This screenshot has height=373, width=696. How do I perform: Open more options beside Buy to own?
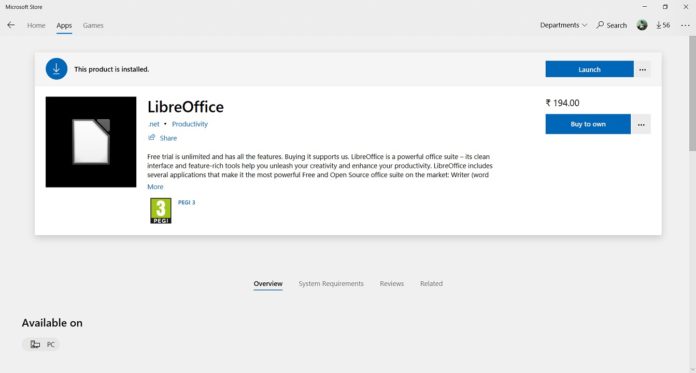[x=641, y=124]
